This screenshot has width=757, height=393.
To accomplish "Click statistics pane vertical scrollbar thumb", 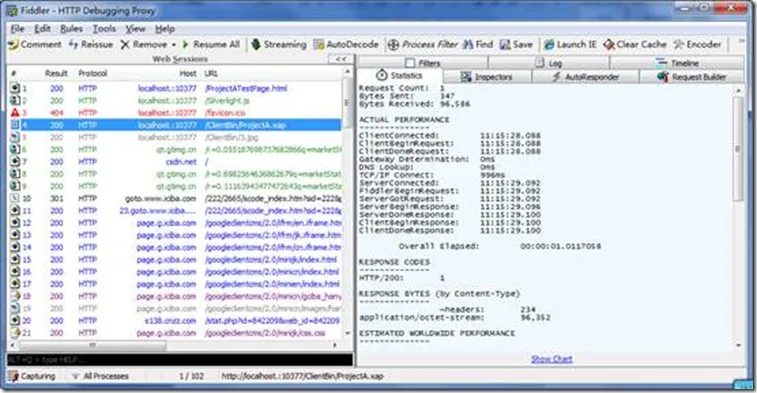I will [x=738, y=149].
